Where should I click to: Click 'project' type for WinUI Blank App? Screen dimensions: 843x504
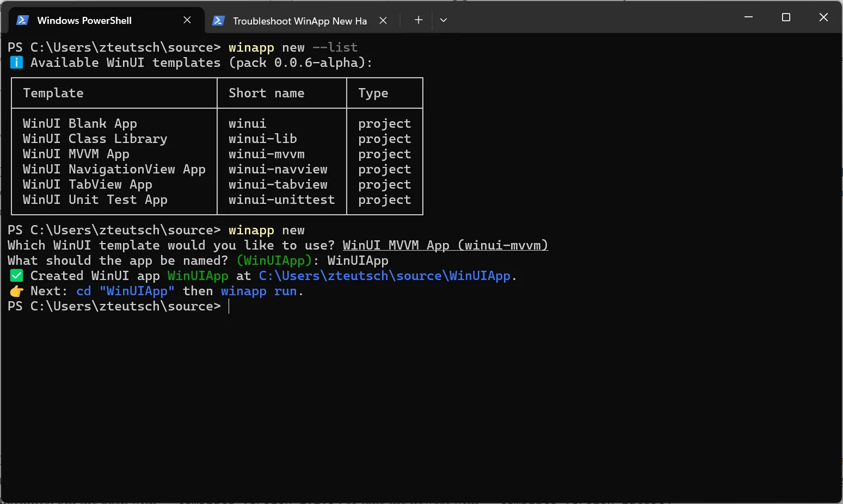coord(384,123)
